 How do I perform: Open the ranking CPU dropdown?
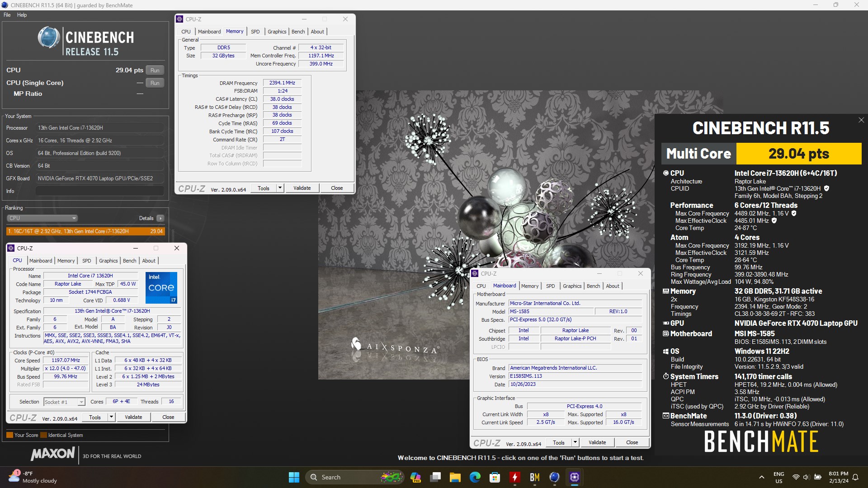click(x=42, y=218)
